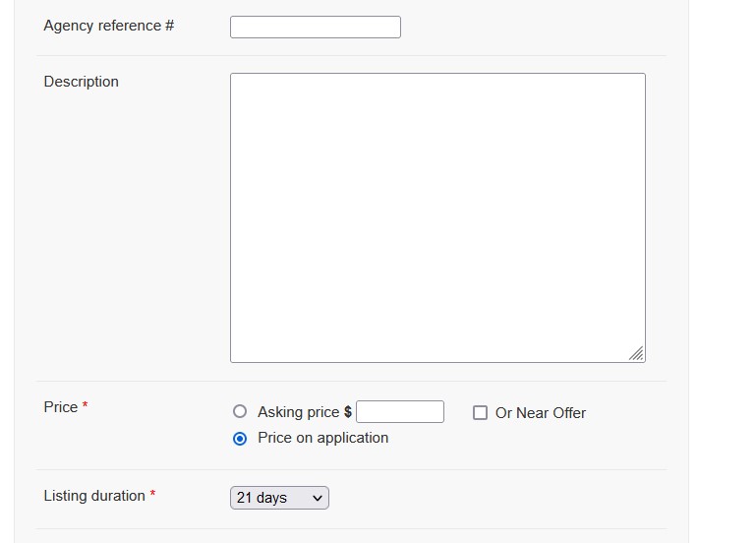Click the dollar sign before the price field

[348, 412]
